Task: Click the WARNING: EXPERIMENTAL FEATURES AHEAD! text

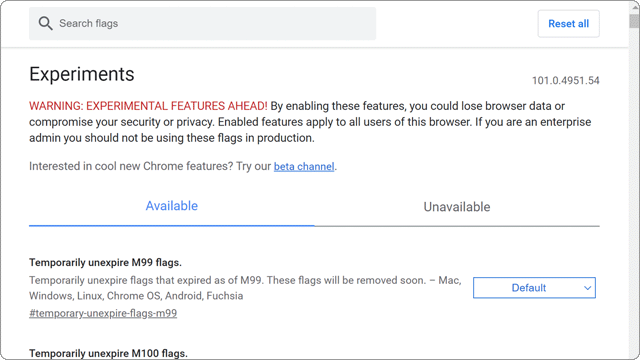Action: 148,106
